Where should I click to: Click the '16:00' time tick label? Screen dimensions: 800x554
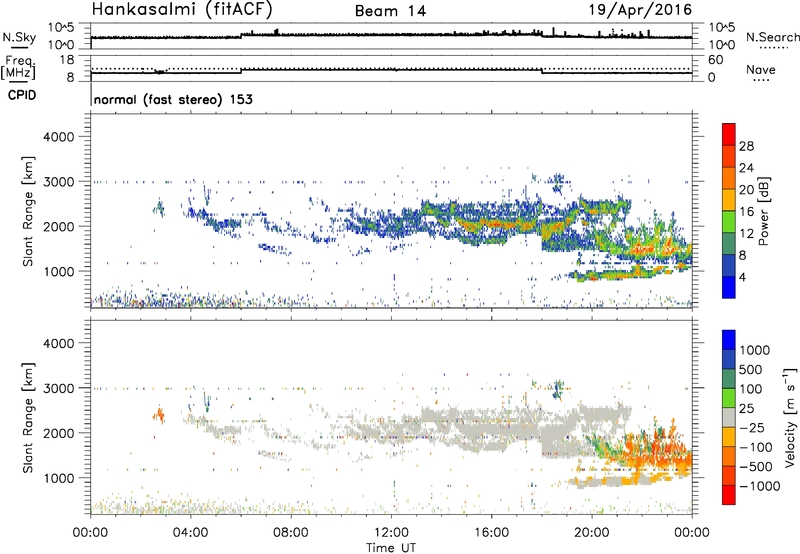[491, 533]
